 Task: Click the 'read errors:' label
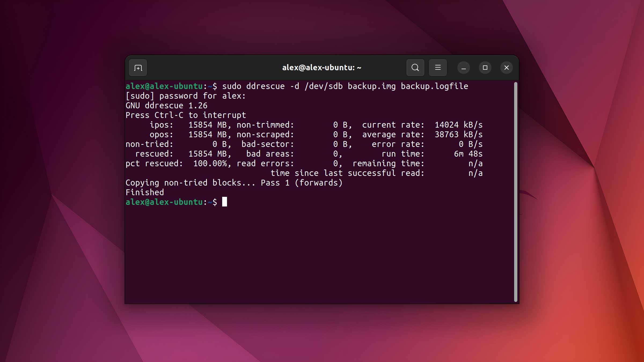[x=265, y=163]
